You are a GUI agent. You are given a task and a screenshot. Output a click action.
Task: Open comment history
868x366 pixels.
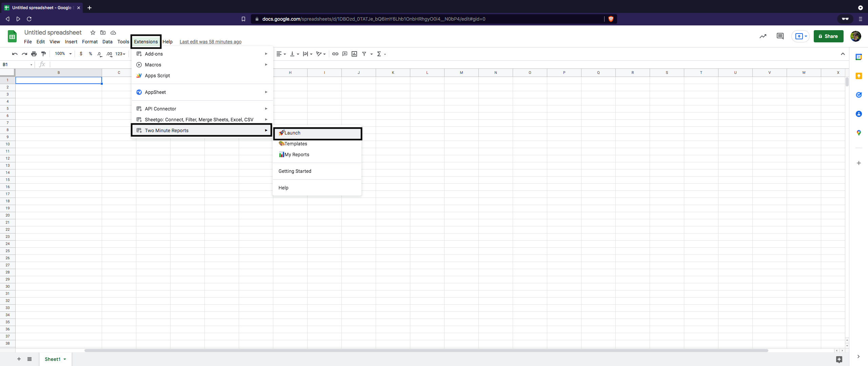pyautogui.click(x=780, y=36)
